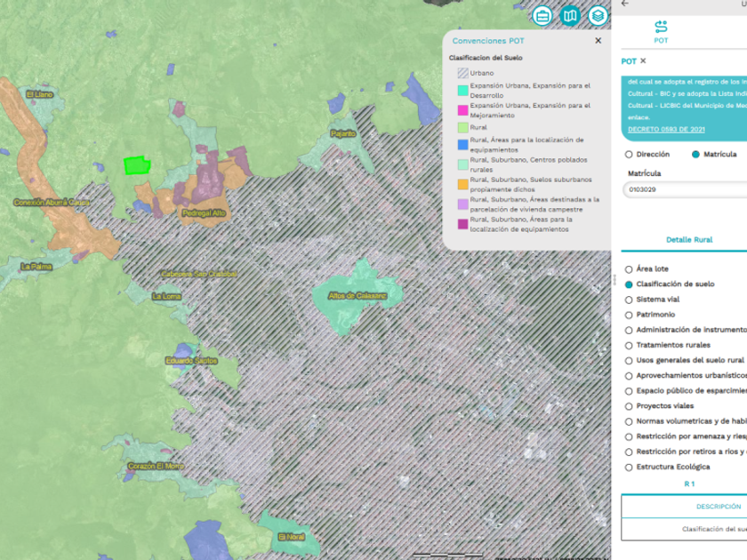Image resolution: width=747 pixels, height=560 pixels.
Task: Click the Urbano hatched legend swatch
Action: click(462, 73)
